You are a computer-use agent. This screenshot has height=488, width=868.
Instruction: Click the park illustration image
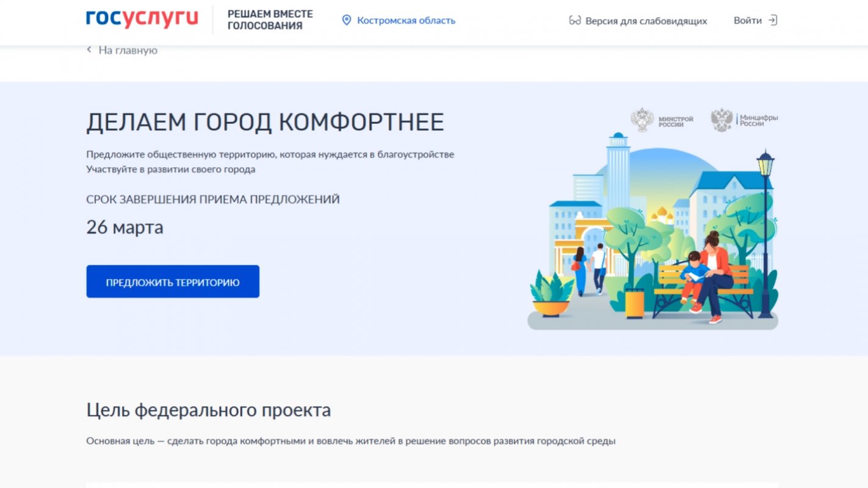(652, 238)
